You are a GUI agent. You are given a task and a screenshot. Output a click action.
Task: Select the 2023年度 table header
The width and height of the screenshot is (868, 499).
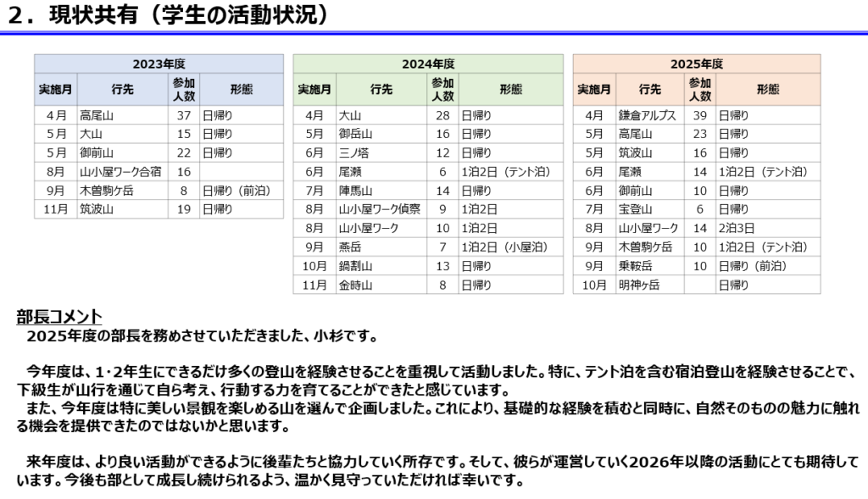click(x=159, y=64)
